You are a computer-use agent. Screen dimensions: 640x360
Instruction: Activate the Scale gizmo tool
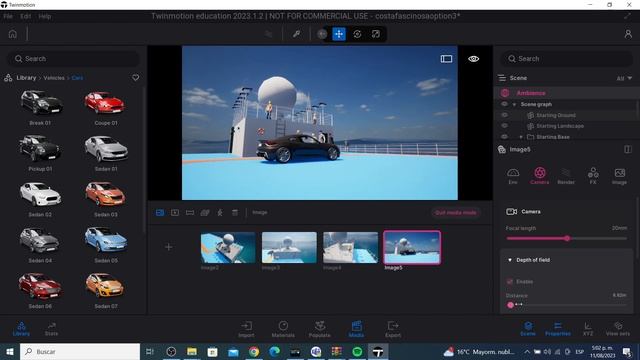(376, 34)
